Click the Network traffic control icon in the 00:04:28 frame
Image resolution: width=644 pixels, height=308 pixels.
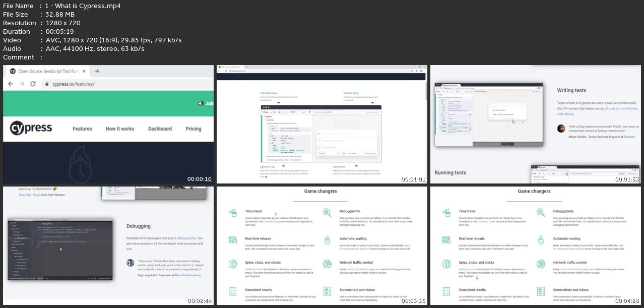pyautogui.click(x=541, y=264)
